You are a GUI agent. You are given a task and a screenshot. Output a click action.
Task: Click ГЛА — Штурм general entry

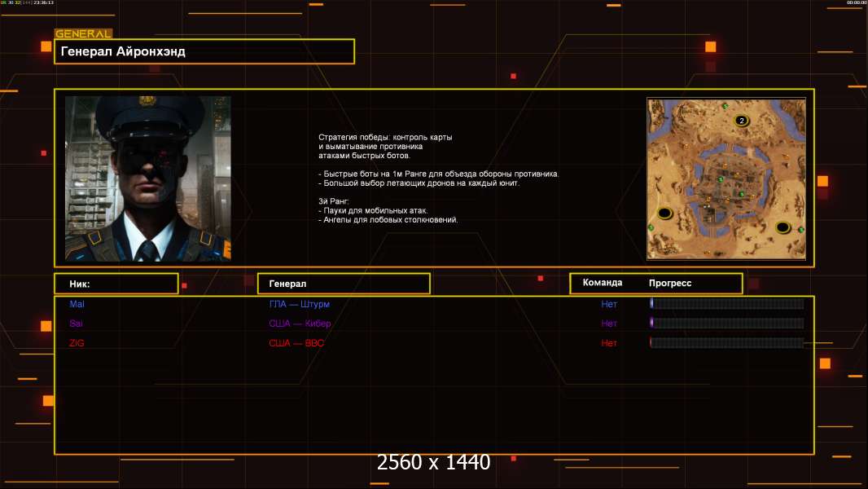click(x=299, y=304)
